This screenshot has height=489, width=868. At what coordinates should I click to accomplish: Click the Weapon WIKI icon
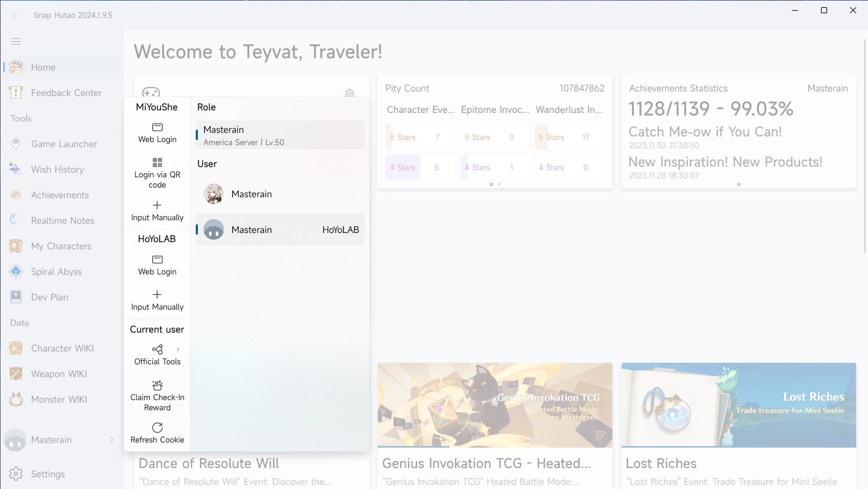coord(16,374)
